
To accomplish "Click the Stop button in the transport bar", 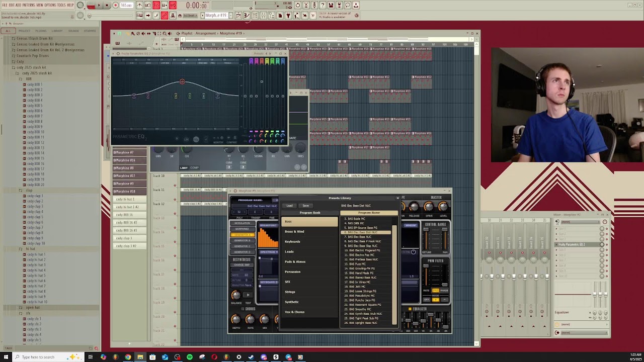I will pos(107,6).
